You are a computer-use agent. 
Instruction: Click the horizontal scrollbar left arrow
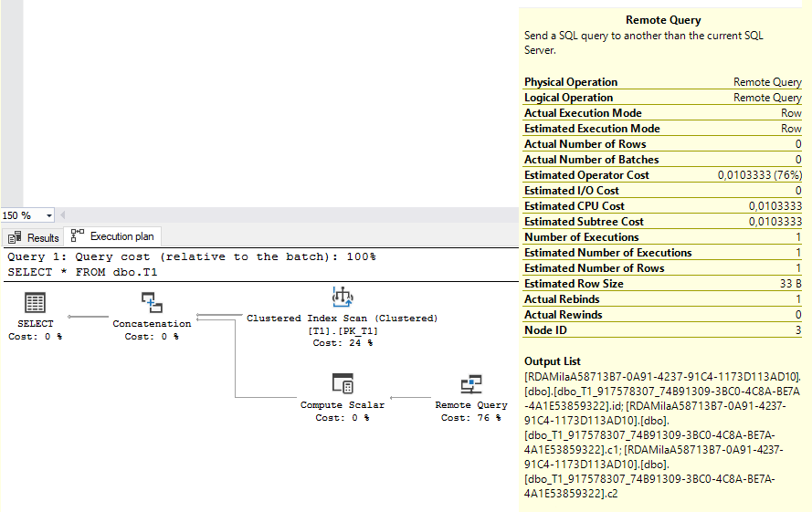pos(63,214)
